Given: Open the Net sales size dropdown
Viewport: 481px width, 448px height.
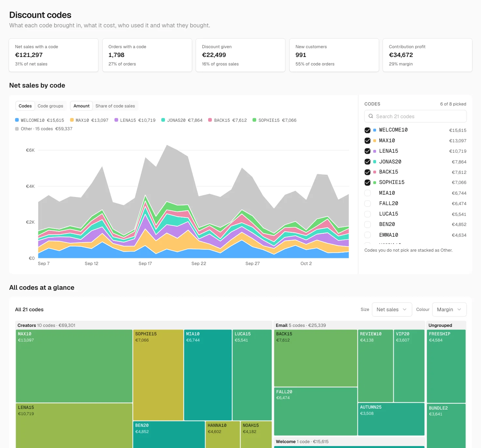Looking at the screenshot, I should point(392,309).
